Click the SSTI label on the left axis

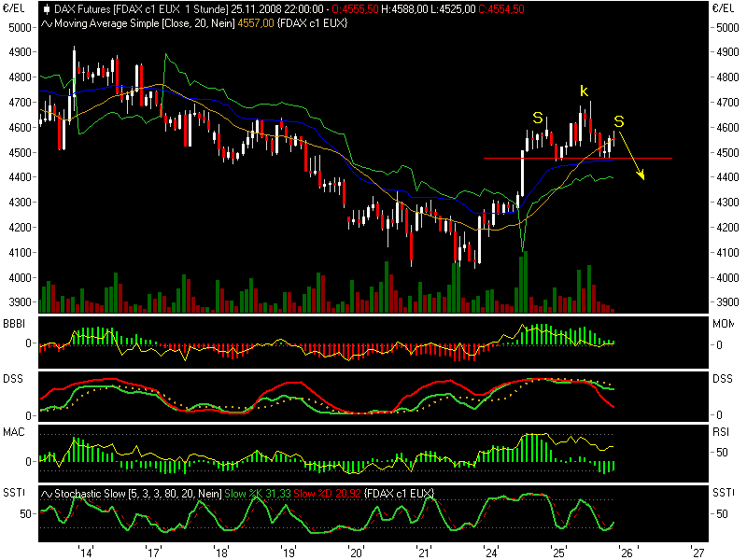(x=14, y=493)
